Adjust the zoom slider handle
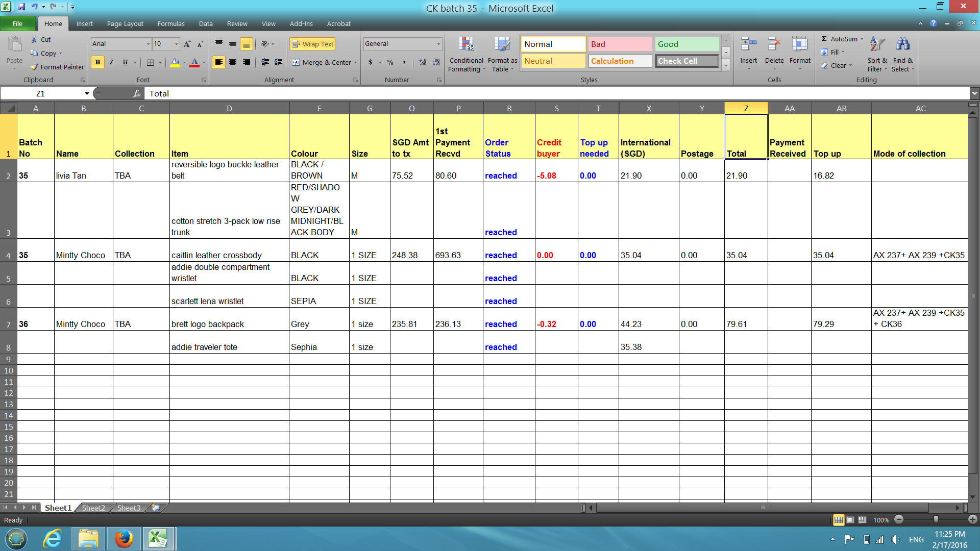The height and width of the screenshot is (551, 980). point(936,519)
